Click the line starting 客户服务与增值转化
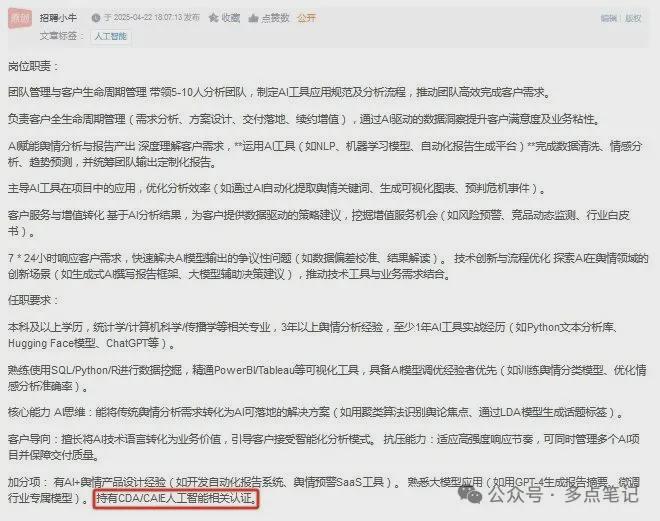This screenshot has width=660, height=521. (319, 215)
